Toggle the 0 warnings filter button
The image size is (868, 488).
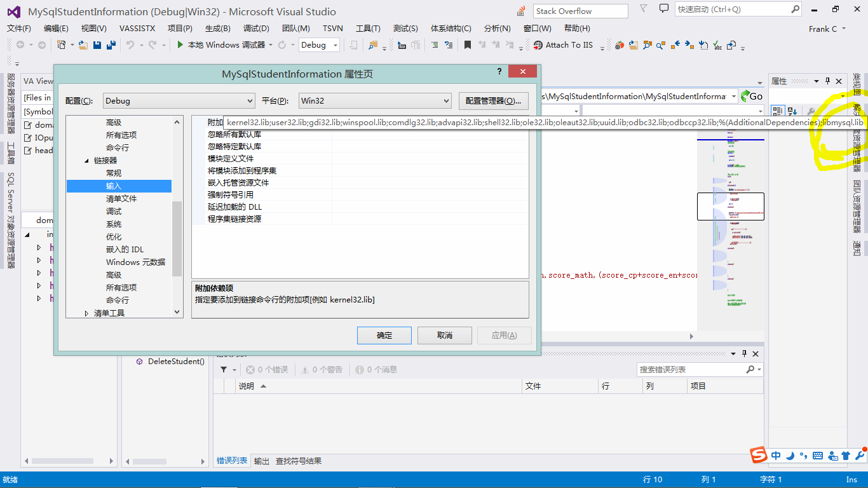322,369
